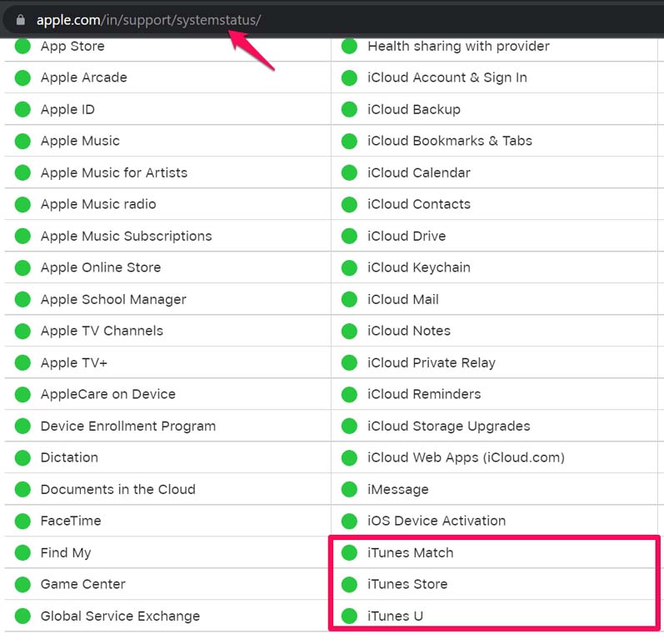Click iCloud Account & Sign In label

point(447,78)
